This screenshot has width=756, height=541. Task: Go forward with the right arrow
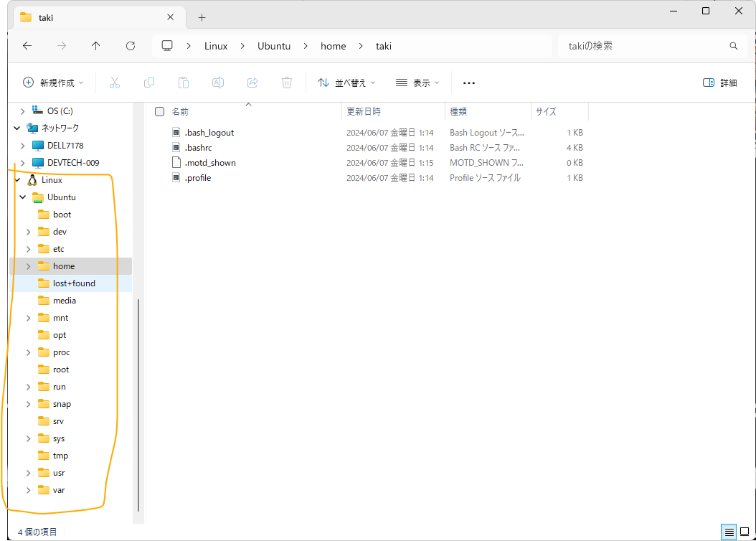(x=62, y=46)
